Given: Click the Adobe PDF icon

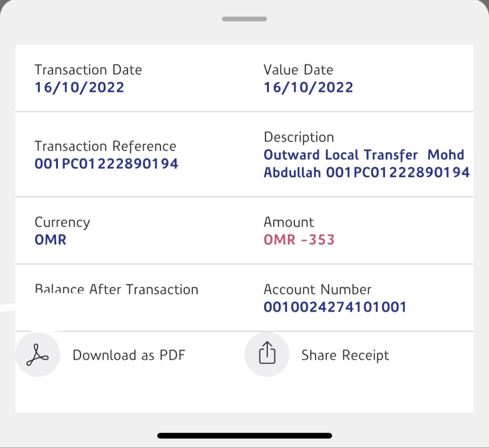Looking at the screenshot, I should (x=37, y=355).
